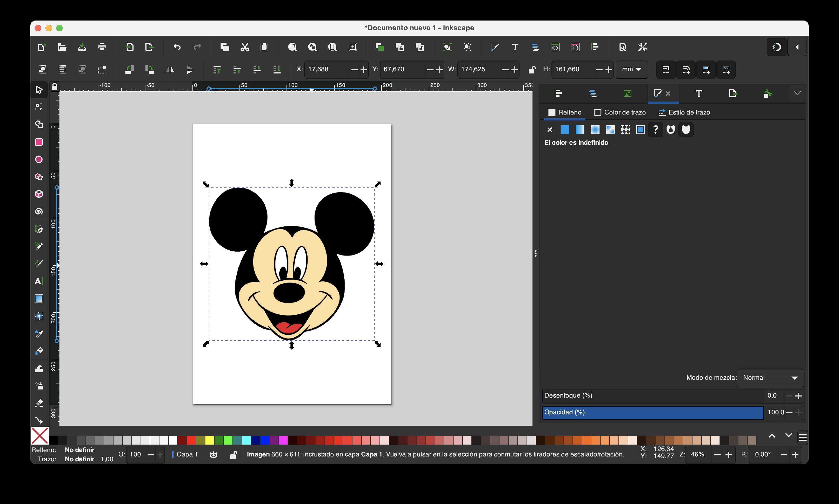This screenshot has height=504, width=839.
Task: Close the Fill and Stroke dock tab
Action: (668, 93)
